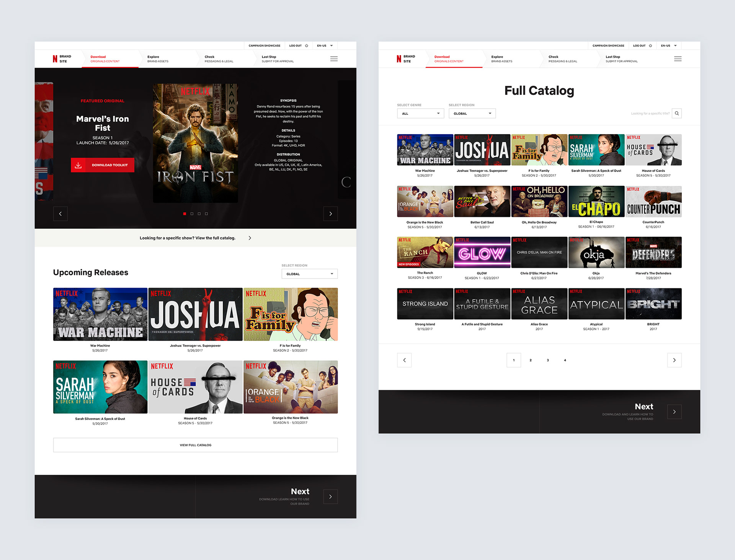Select first carousel indicator dot
Screen dimensions: 735x560
click(x=185, y=213)
